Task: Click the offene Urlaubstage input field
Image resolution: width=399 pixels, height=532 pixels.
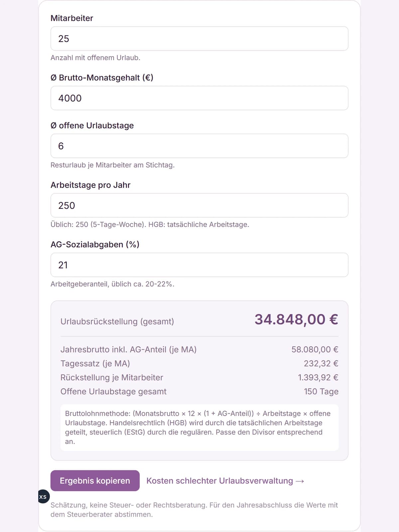Action: 199,146
